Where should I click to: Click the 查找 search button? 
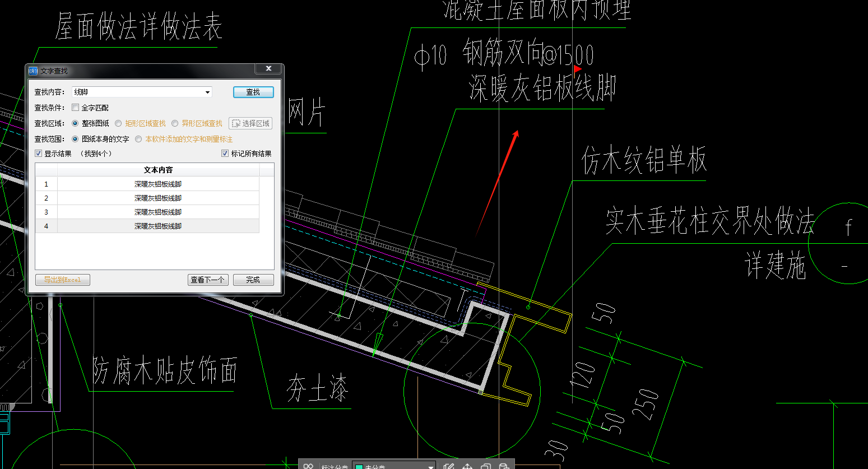pos(253,92)
